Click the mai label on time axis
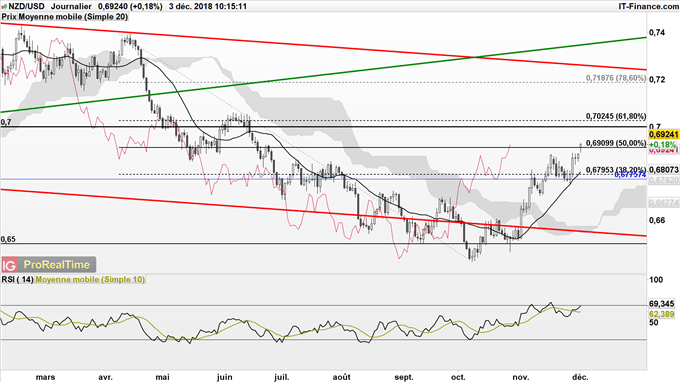Viewport: 680px width, 382px height. coord(162,377)
